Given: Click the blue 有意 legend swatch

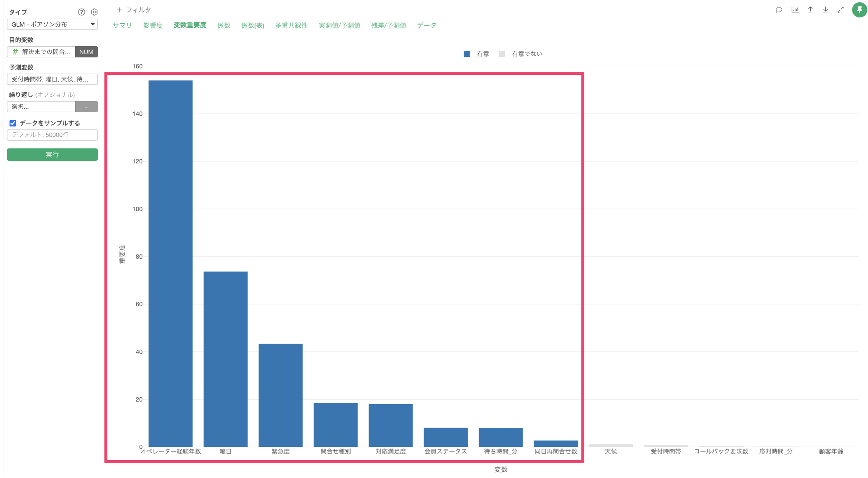Looking at the screenshot, I should coord(467,54).
